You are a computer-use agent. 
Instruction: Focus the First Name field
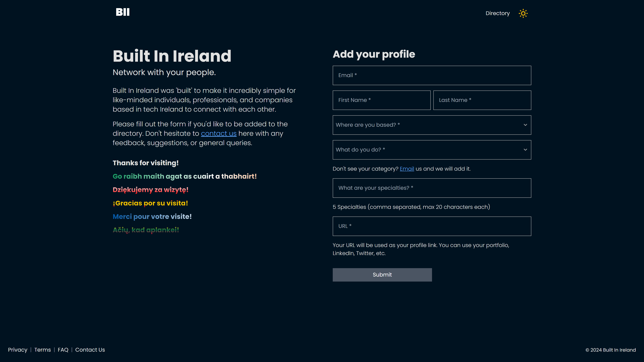pyautogui.click(x=382, y=100)
